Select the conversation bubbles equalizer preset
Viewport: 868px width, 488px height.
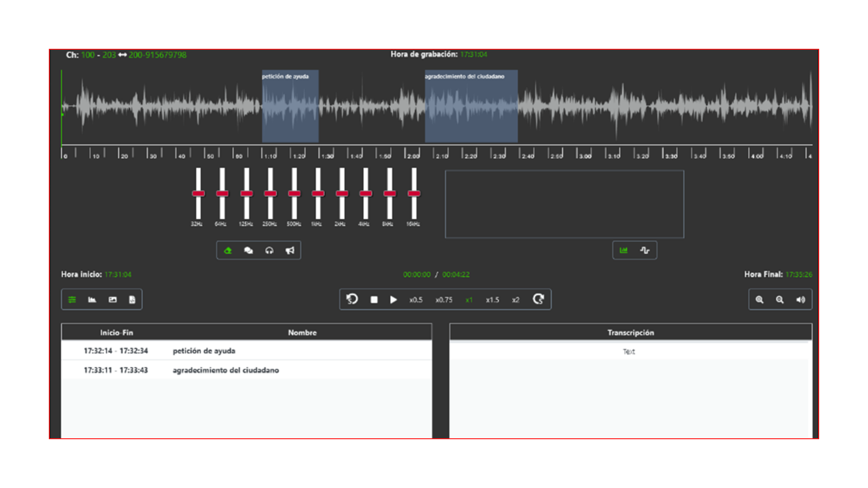[x=248, y=250]
